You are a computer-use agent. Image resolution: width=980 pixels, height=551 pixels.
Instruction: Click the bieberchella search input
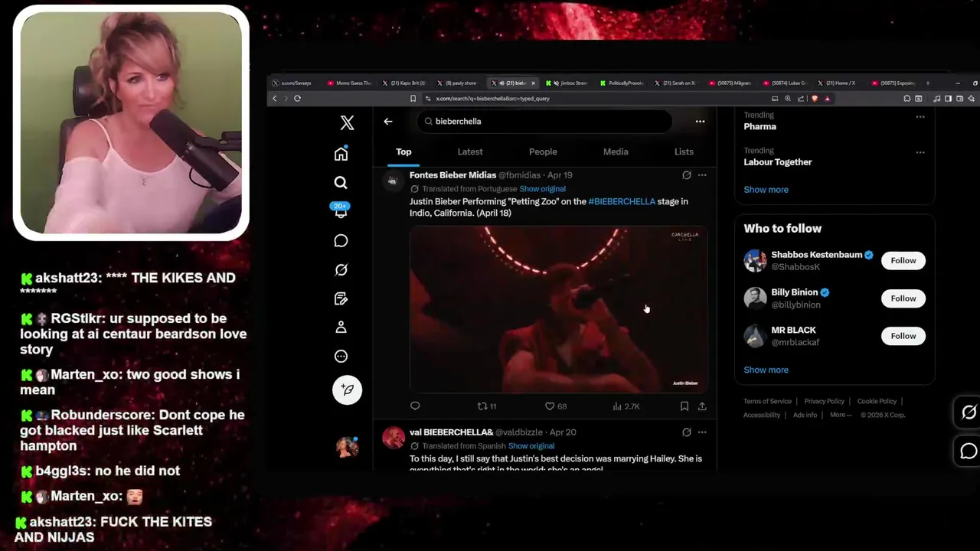[x=544, y=121]
